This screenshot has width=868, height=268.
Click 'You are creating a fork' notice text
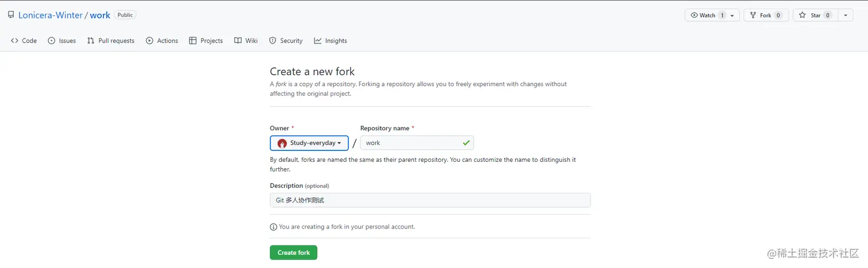347,227
